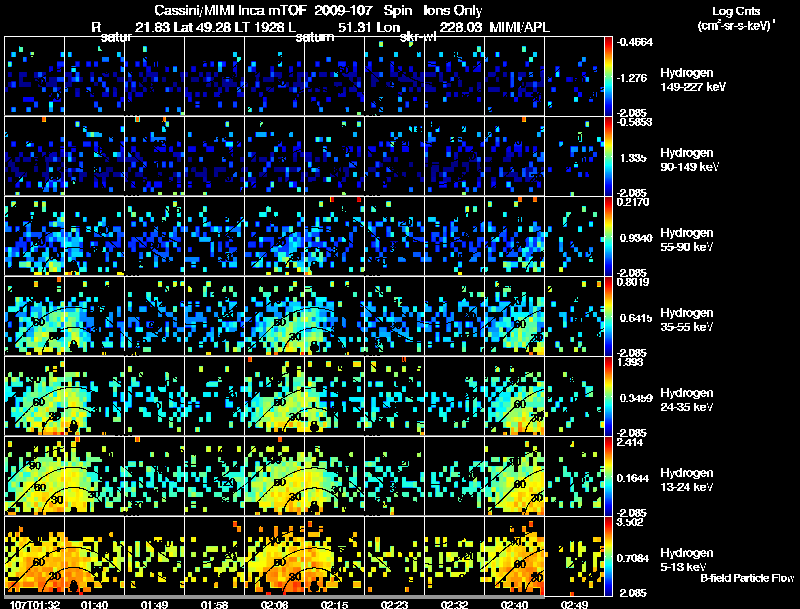The image size is (800, 609).
Task: Click the Hydrogen 149-227 keV color bar
Action: coord(608,76)
